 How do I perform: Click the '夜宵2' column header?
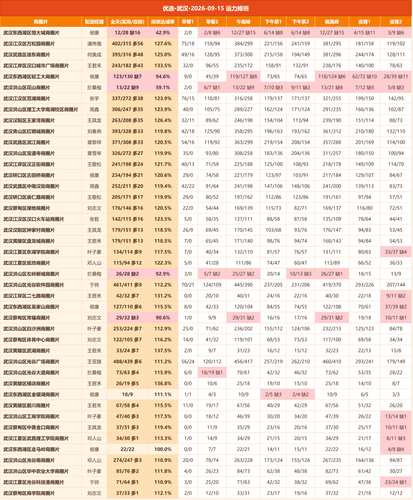[396, 22]
